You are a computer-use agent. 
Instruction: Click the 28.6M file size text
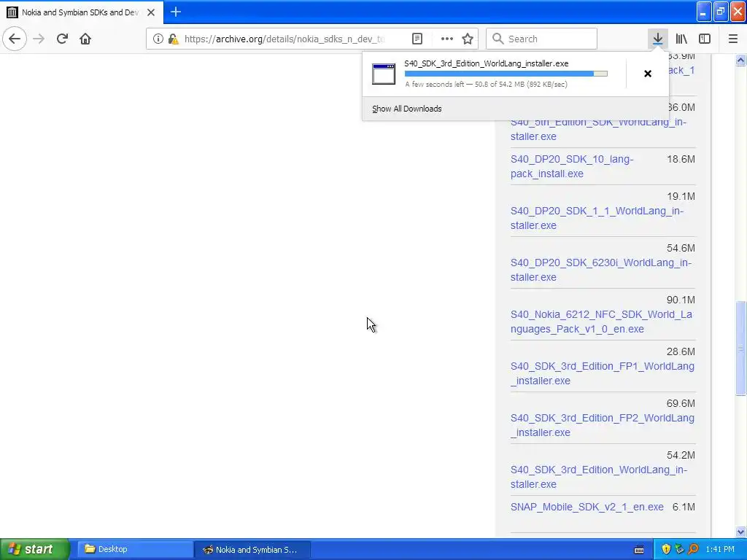tap(681, 351)
